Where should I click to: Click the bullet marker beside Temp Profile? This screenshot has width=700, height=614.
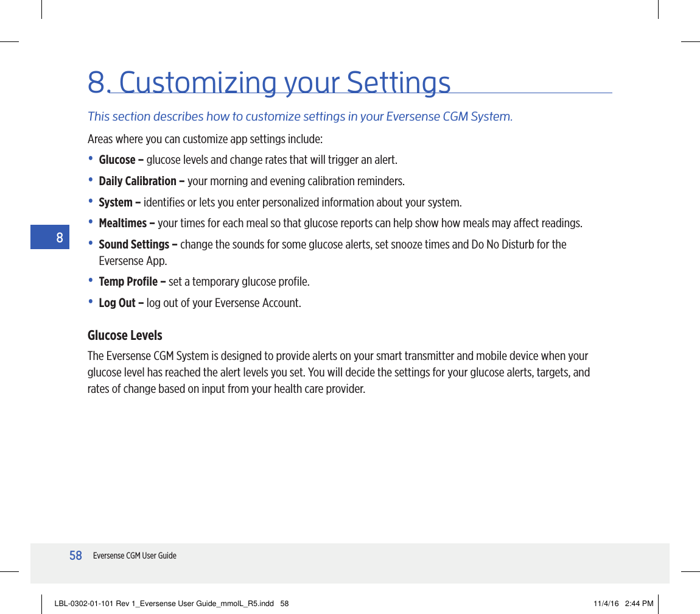click(x=91, y=281)
